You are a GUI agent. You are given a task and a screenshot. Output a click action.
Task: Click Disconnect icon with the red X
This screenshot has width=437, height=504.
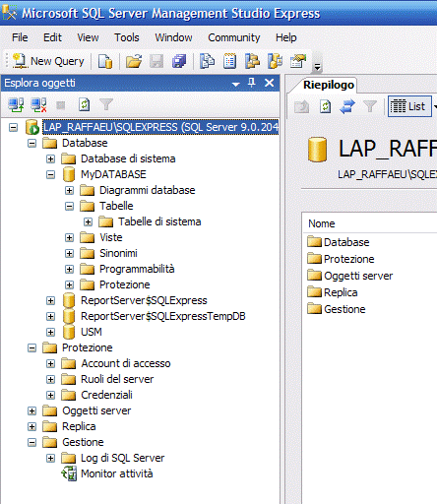point(38,105)
